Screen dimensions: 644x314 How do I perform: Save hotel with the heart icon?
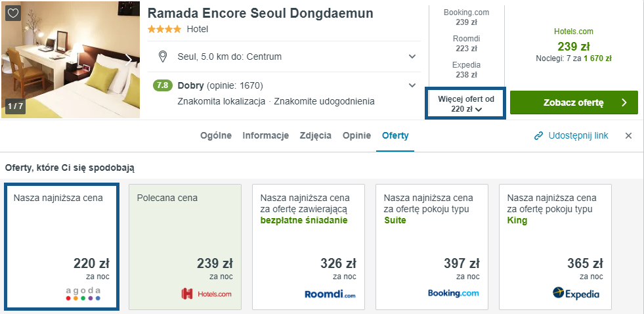pos(13,13)
